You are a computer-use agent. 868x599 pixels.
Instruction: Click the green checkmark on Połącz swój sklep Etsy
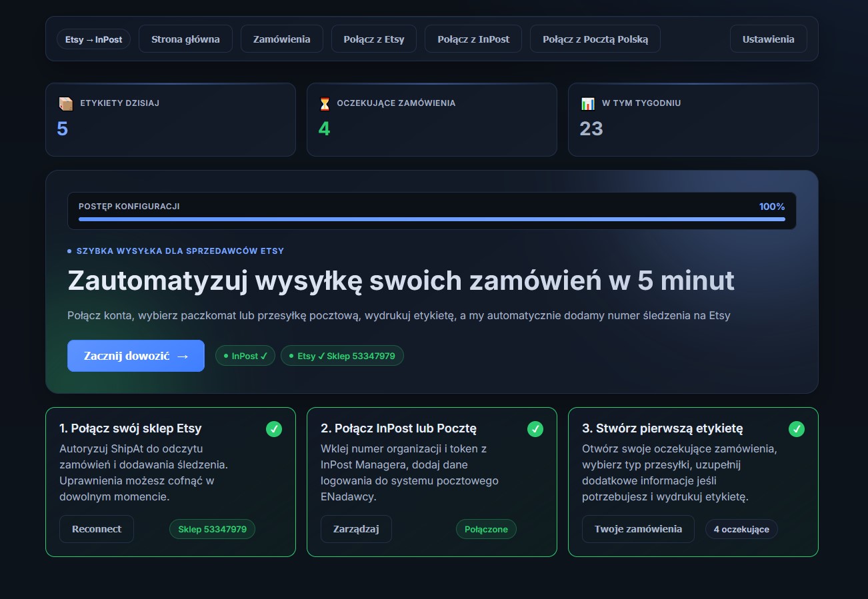pyautogui.click(x=274, y=429)
